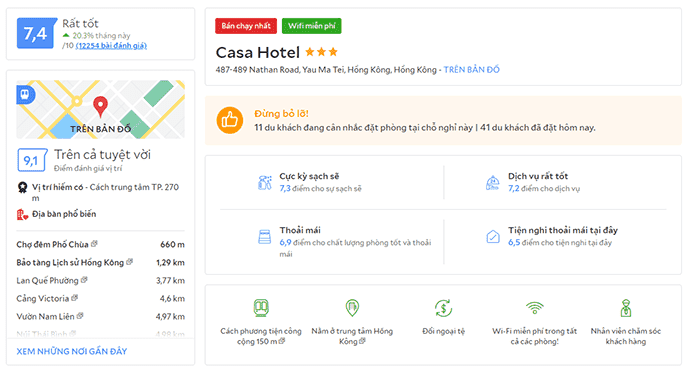Click the customer care staff icon
This screenshot has width=690, height=373.
coord(626,308)
